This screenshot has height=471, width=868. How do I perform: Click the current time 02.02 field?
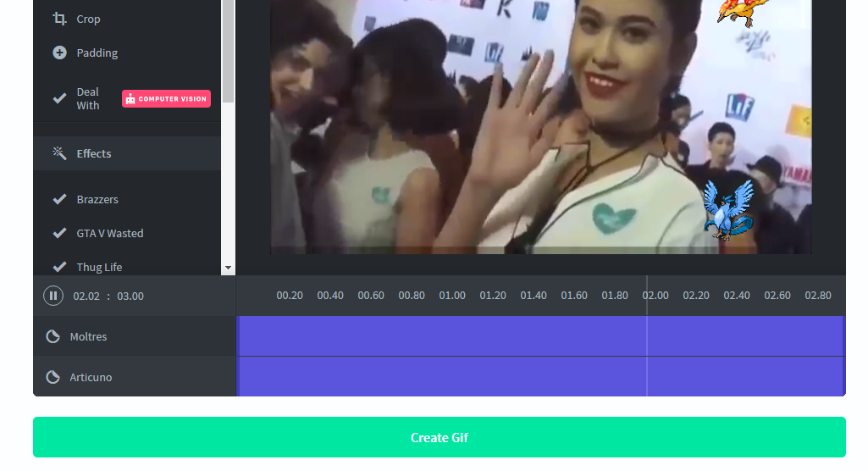(x=86, y=296)
